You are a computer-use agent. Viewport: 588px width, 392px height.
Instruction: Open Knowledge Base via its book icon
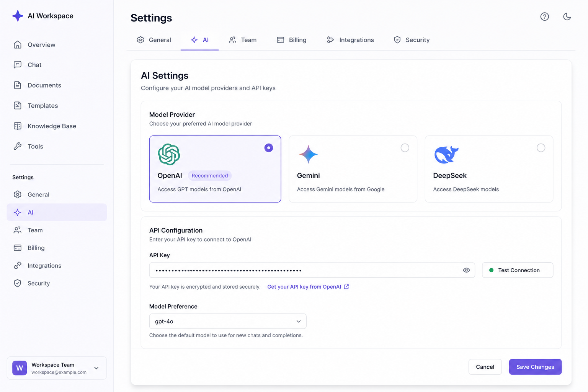click(18, 126)
